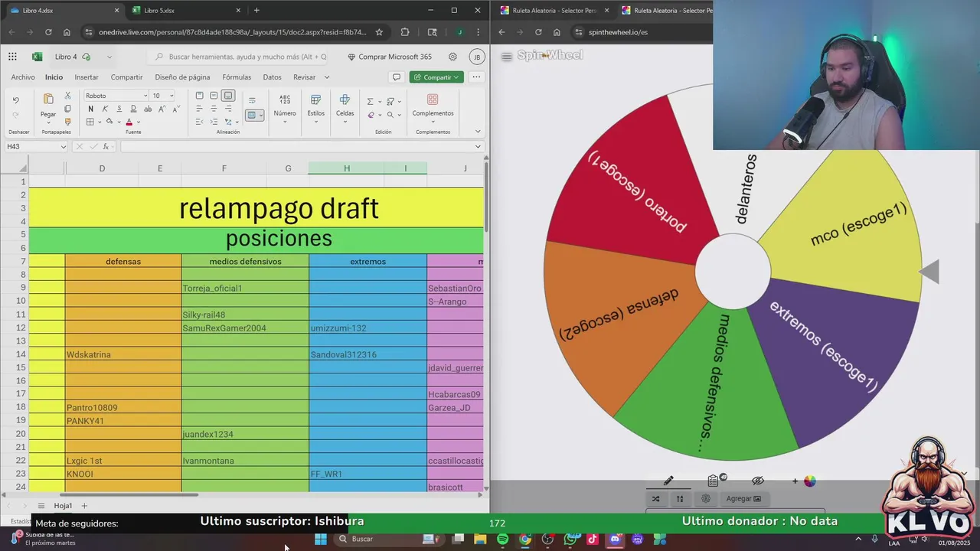The height and width of the screenshot is (551, 980).
Task: Open the wheel color palette icon
Action: point(809,481)
